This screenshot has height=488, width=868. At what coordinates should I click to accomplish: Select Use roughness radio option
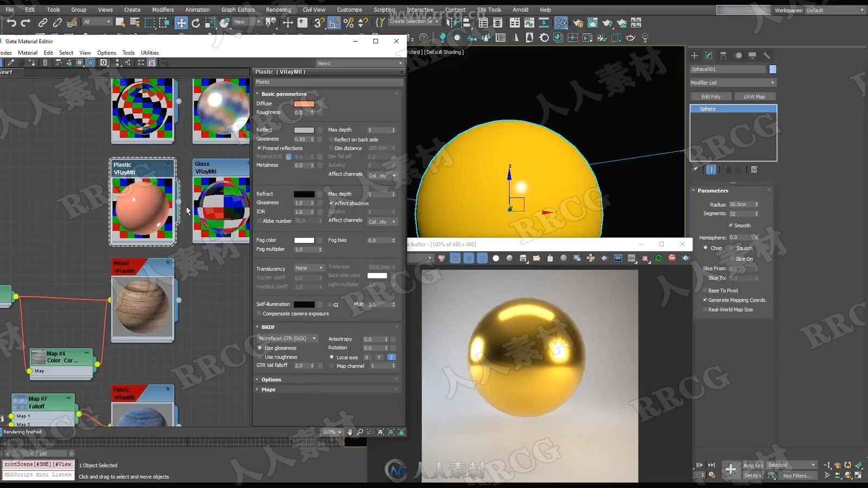(x=260, y=357)
